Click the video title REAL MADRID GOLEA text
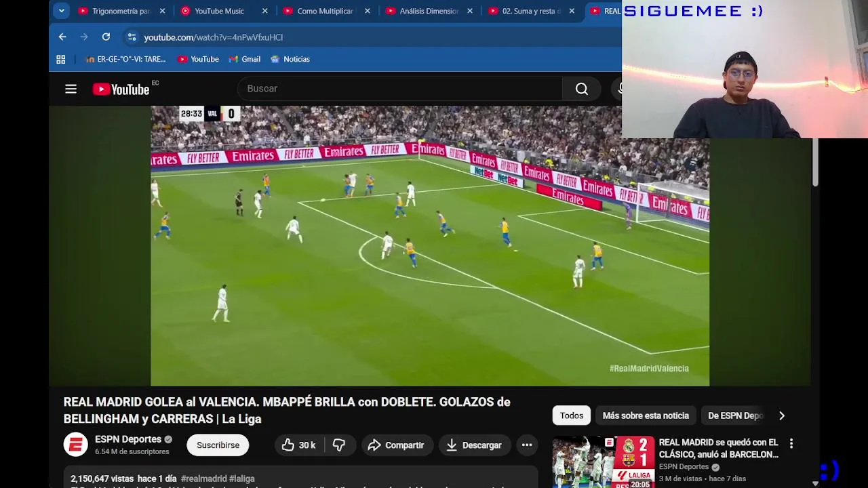 (287, 410)
